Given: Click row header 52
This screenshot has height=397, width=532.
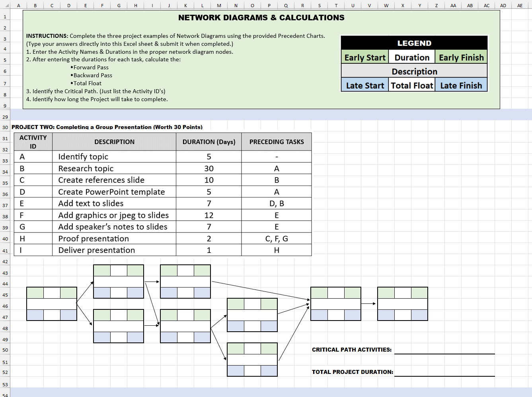Looking at the screenshot, I should pyautogui.click(x=5, y=372).
